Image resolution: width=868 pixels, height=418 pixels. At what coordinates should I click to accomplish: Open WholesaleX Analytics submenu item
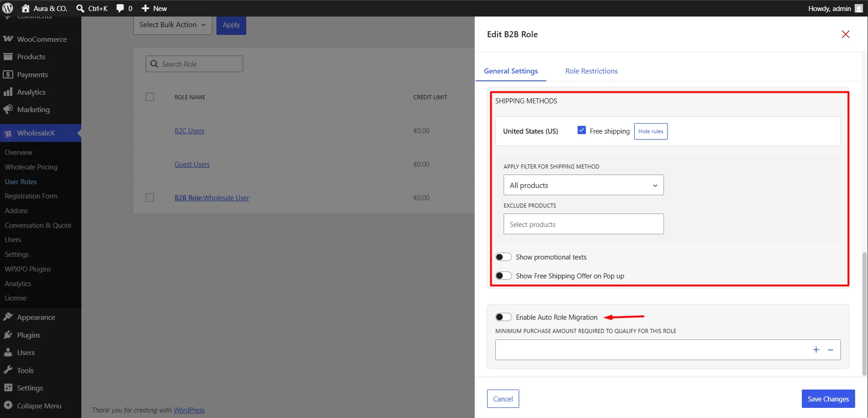click(x=18, y=284)
